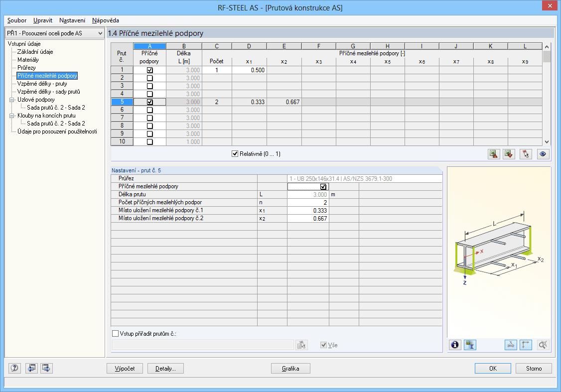Go to the next window with the forward arrow icon
Screen dimensions: 561x392
[x=46, y=368]
